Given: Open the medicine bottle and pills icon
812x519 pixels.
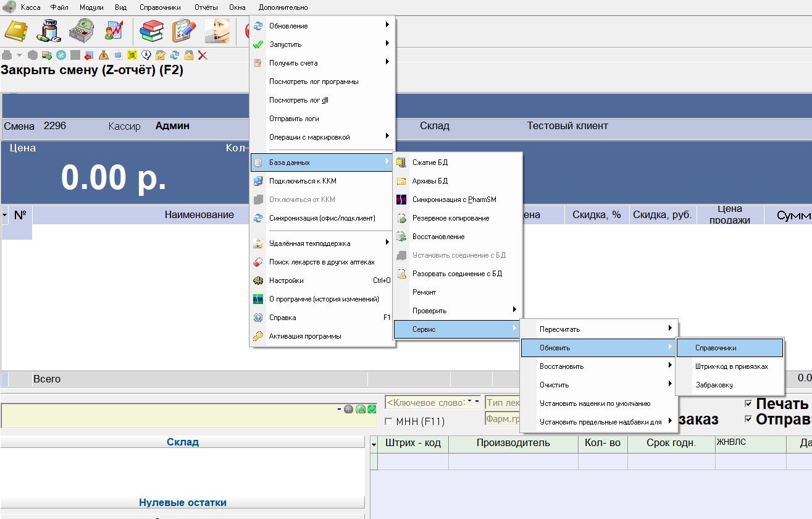Looking at the screenshot, I should click(48, 31).
